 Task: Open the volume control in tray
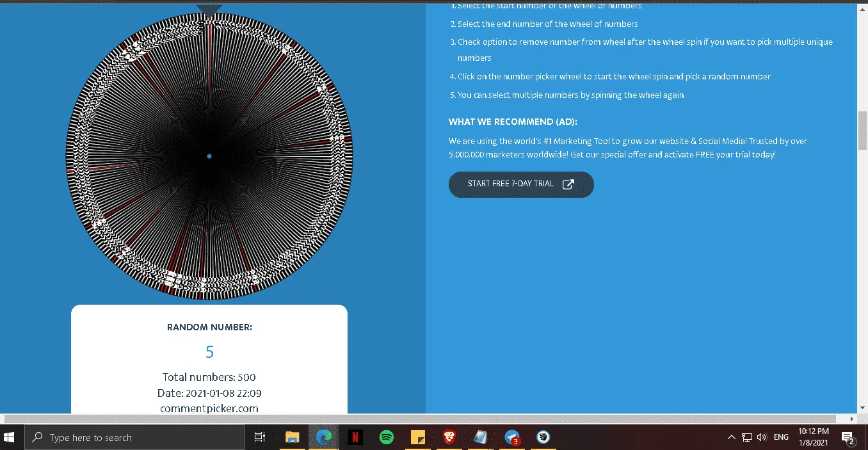click(x=762, y=437)
